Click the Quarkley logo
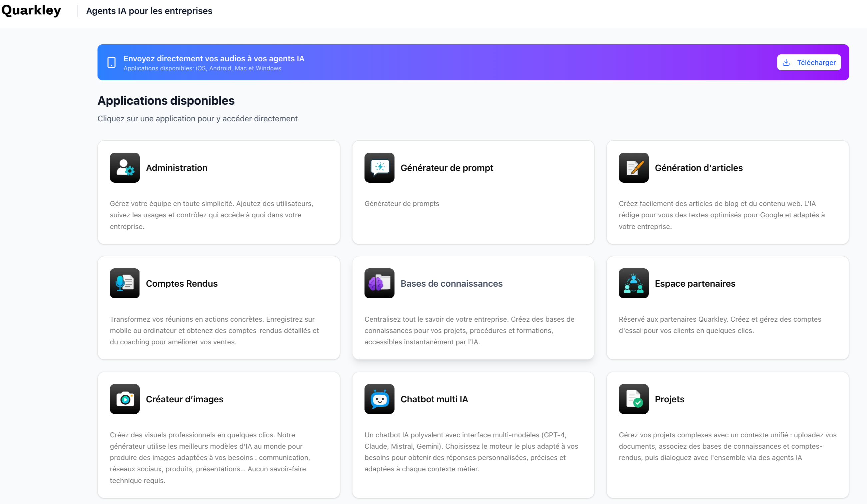 [x=31, y=10]
